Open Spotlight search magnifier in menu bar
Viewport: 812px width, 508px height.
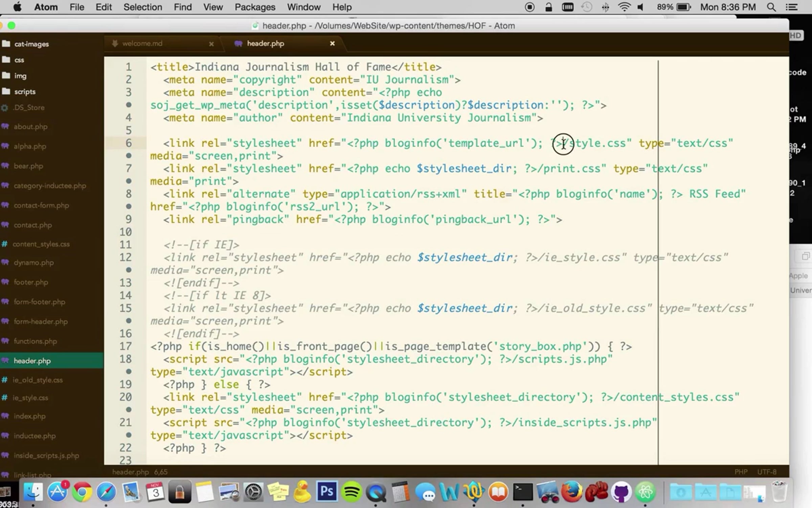point(771,7)
